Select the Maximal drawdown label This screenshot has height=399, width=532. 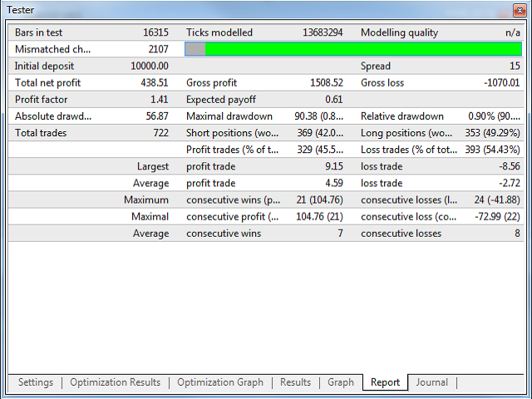(x=229, y=116)
